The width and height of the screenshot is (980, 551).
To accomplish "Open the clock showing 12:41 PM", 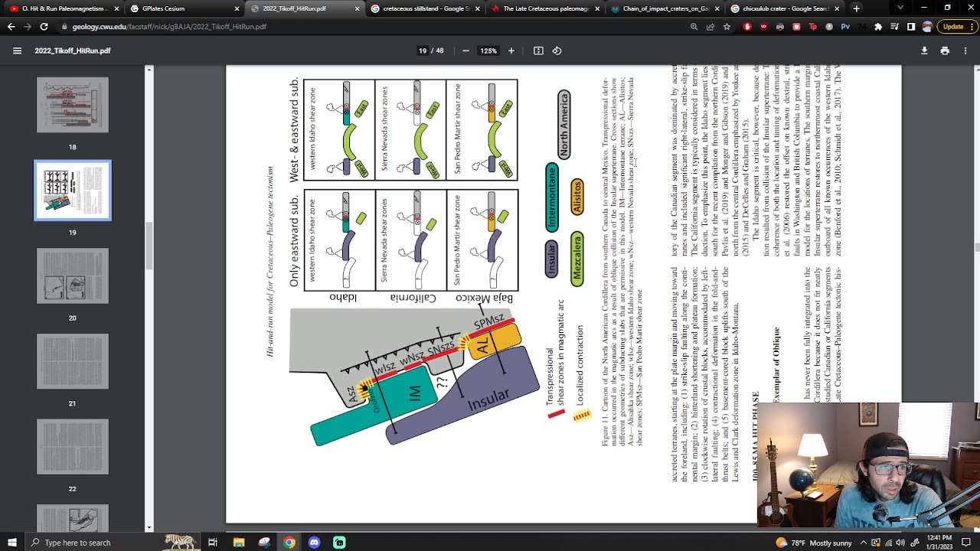I will [x=938, y=543].
